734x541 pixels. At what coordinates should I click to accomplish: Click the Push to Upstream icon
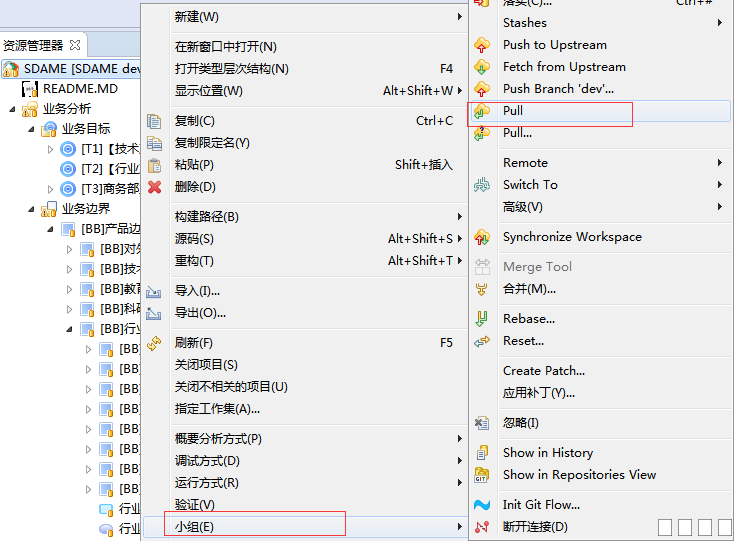click(483, 45)
